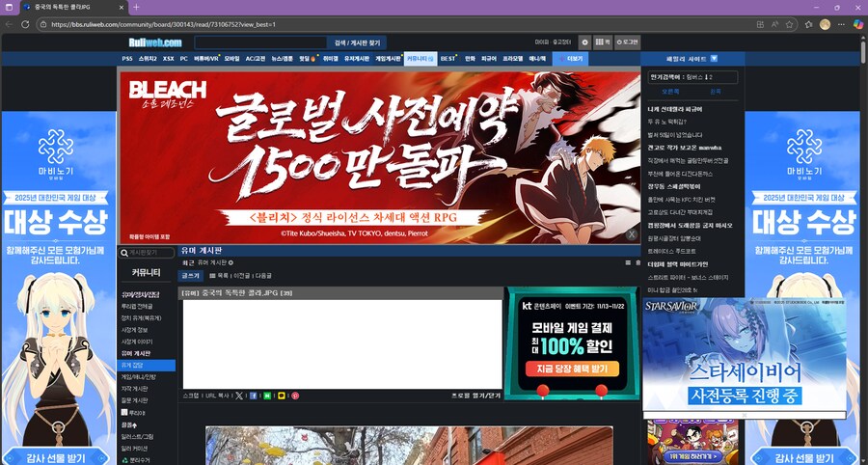Viewport: 868px width, 465px height.
Task: Open a new browser tab
Action: [136, 7]
